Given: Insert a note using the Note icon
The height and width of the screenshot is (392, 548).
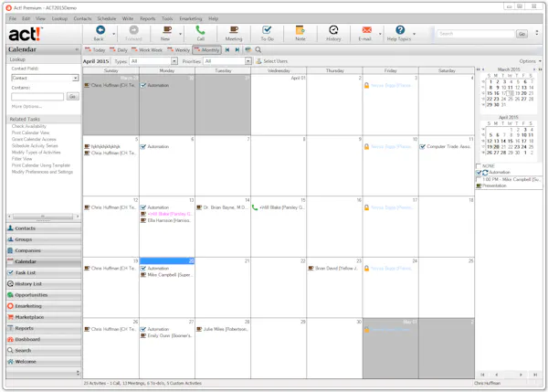Looking at the screenshot, I should [x=300, y=30].
